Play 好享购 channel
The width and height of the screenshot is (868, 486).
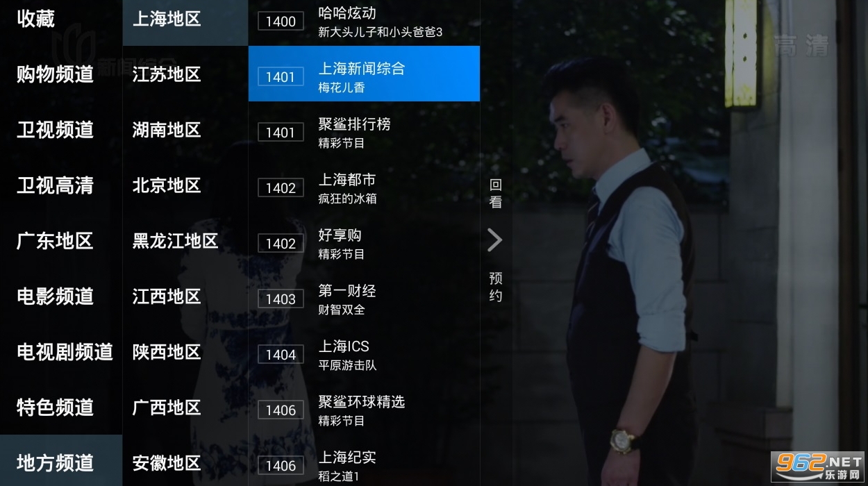(364, 240)
